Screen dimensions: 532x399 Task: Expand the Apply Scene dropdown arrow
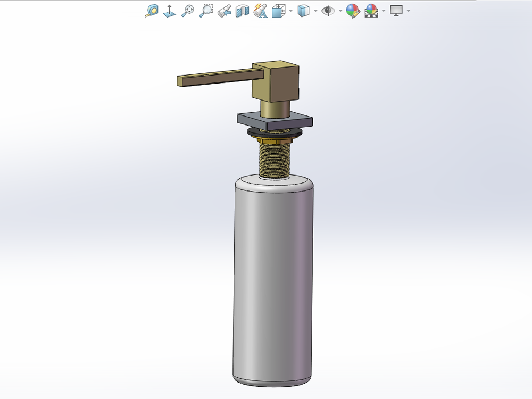pyautogui.click(x=384, y=11)
